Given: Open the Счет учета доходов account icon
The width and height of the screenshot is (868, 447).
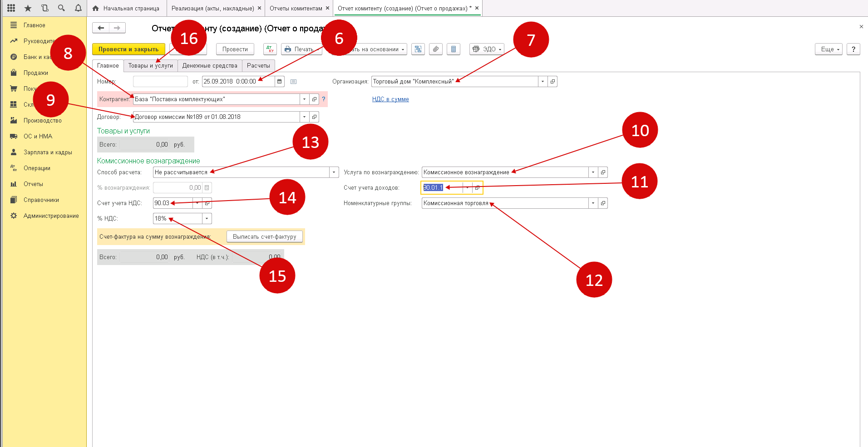Looking at the screenshot, I should pyautogui.click(x=477, y=188).
